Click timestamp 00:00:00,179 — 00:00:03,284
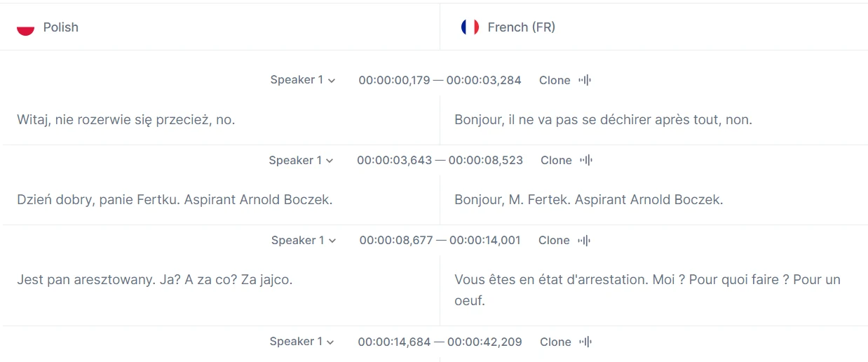 point(440,80)
